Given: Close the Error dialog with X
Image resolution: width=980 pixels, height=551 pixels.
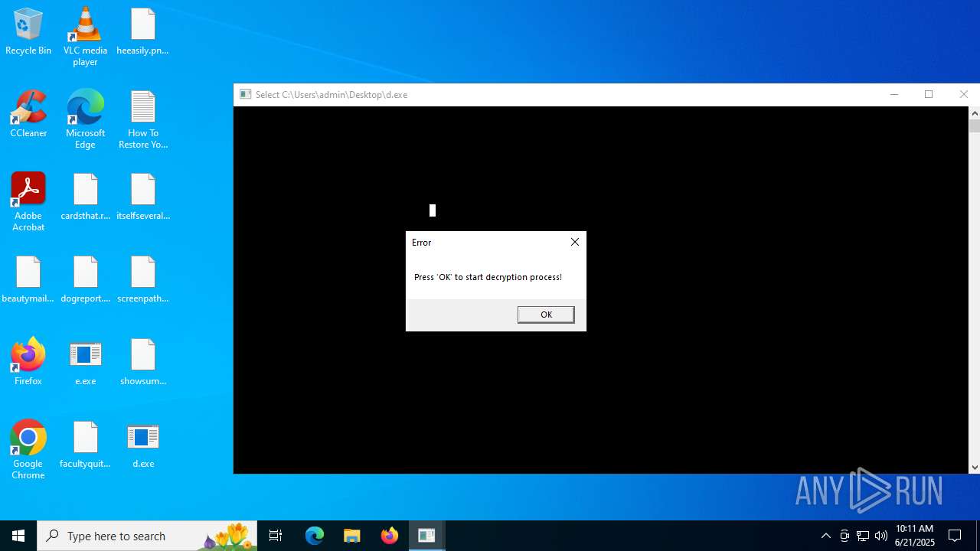Looking at the screenshot, I should (x=575, y=242).
